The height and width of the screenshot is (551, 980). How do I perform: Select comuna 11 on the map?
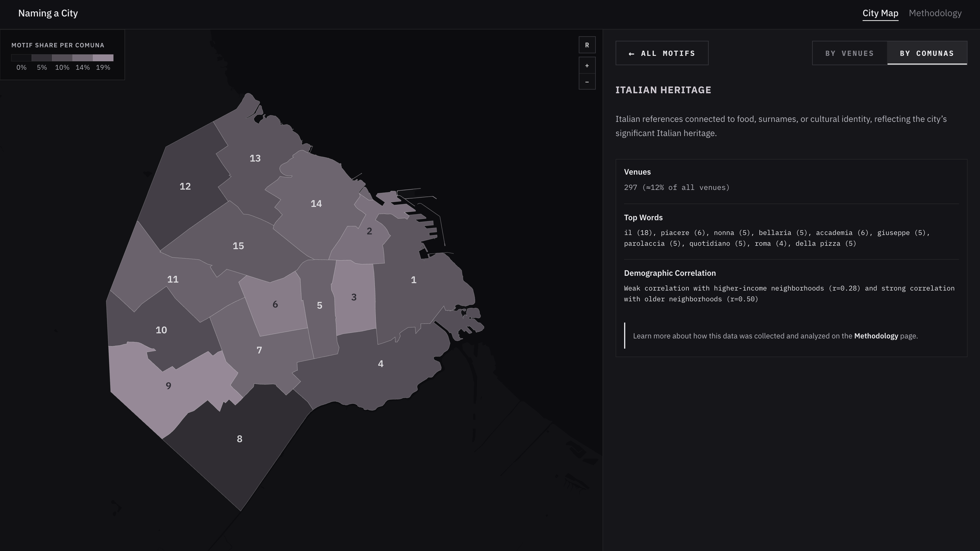click(x=173, y=279)
